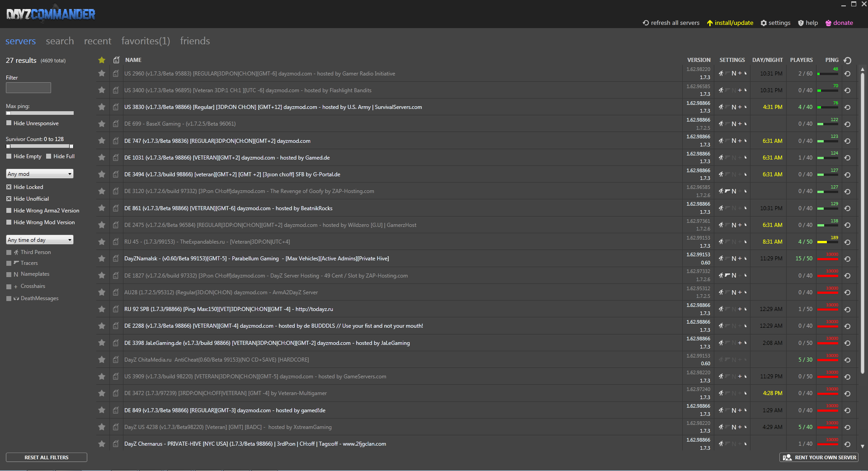Sort servers by the PING column

(832, 60)
